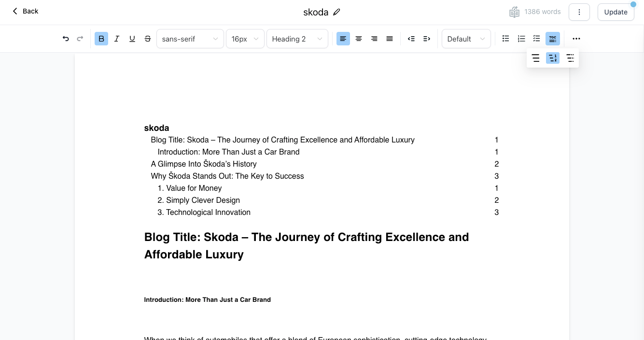Go Back to the previous page
The image size is (644, 340).
[x=25, y=11]
